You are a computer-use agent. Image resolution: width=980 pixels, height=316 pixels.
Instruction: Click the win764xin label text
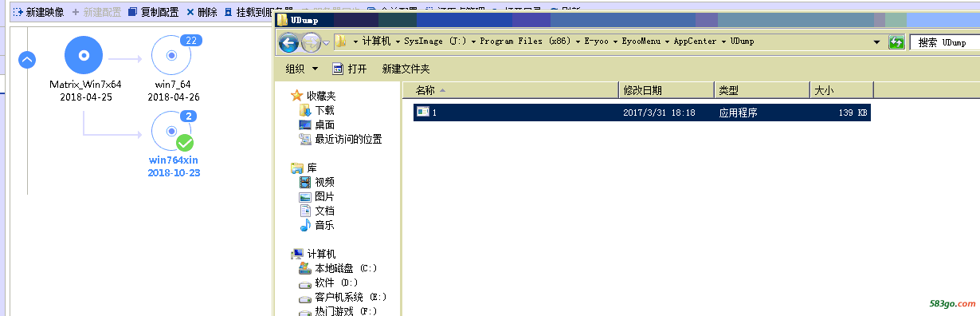point(173,160)
